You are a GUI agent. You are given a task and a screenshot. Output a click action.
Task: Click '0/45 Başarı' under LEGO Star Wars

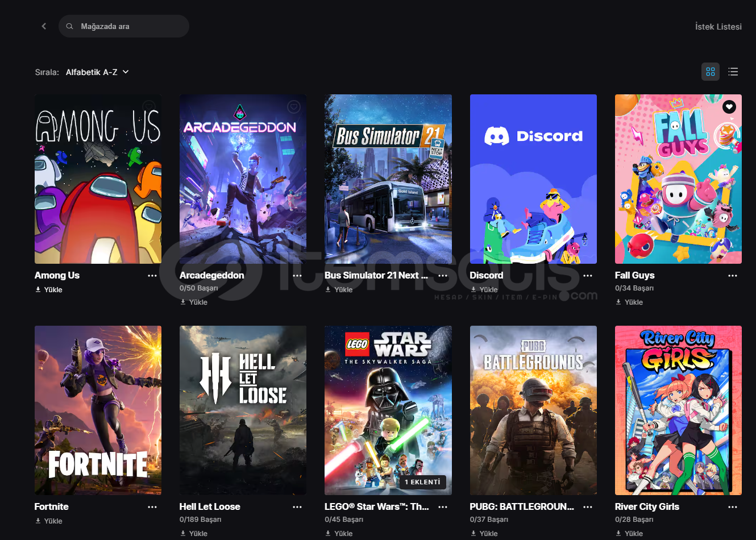(x=344, y=520)
